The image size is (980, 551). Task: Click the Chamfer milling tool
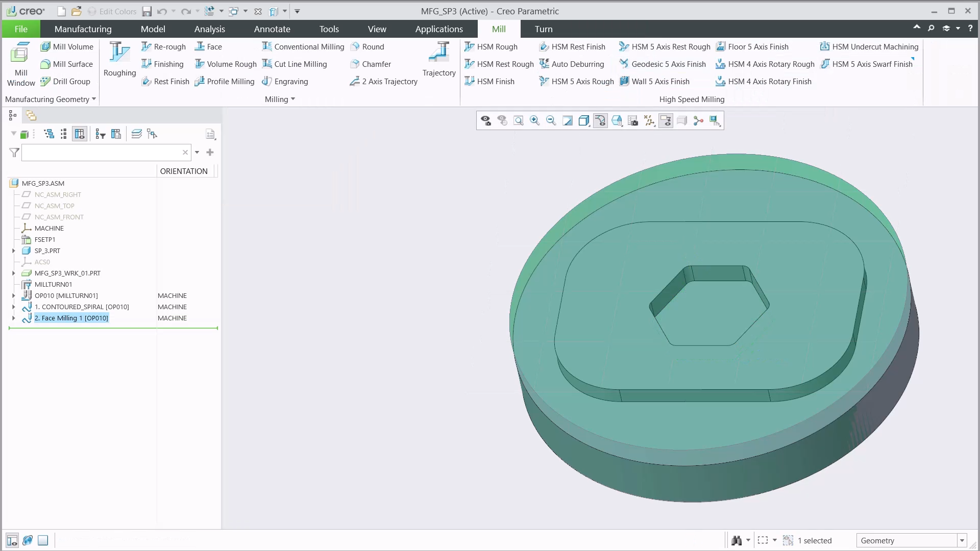pyautogui.click(x=371, y=64)
